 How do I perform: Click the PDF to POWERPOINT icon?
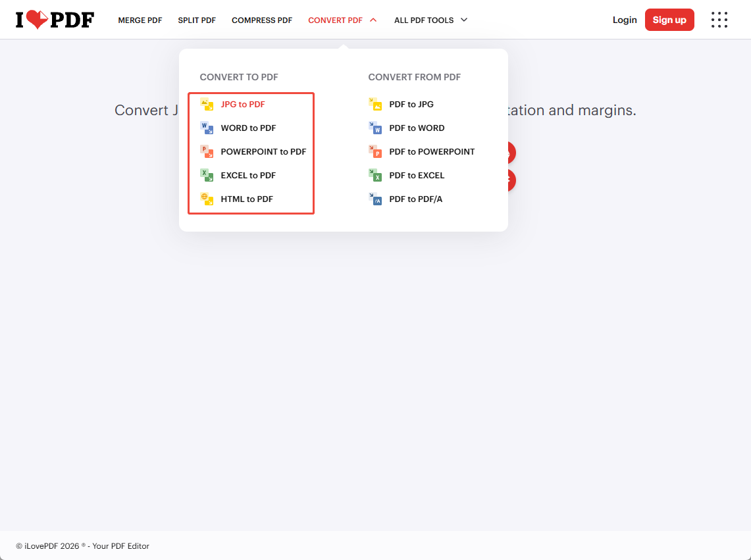375,151
